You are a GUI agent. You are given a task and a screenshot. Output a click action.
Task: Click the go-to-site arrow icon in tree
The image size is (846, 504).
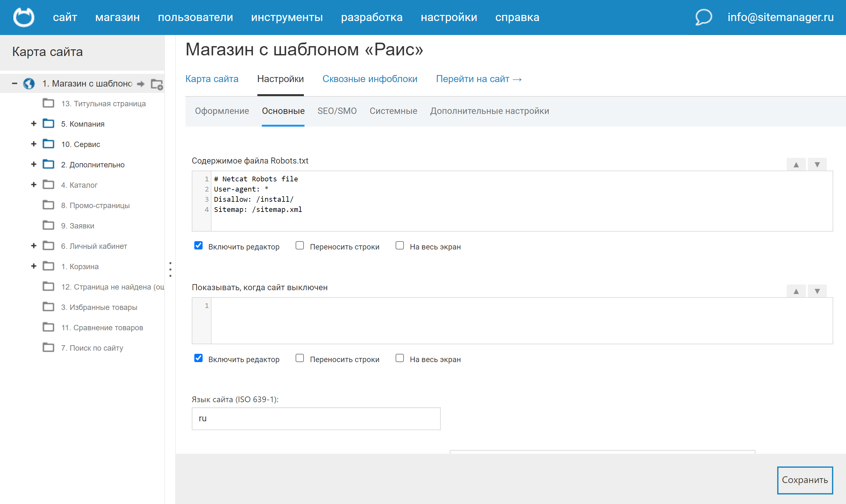141,84
